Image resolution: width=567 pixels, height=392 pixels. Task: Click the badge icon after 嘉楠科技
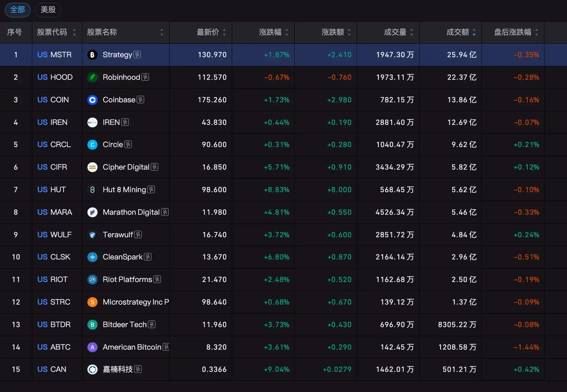pos(138,369)
